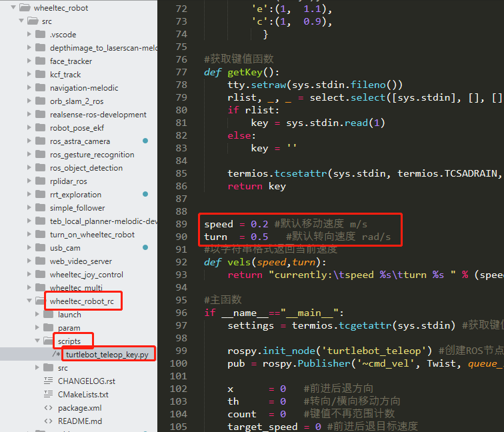Viewport: 504px width, 432px height.
Task: Collapse the wheeltec_robot_rc folder arrow
Action: click(29, 301)
